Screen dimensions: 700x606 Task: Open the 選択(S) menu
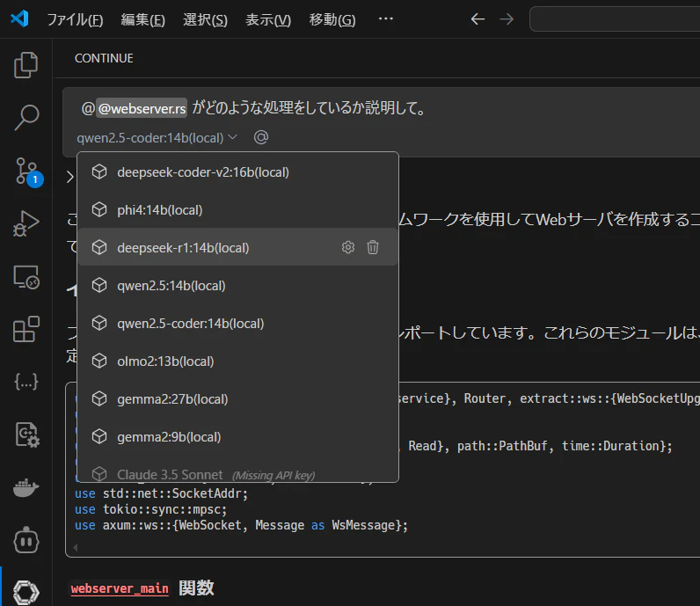pyautogui.click(x=205, y=19)
